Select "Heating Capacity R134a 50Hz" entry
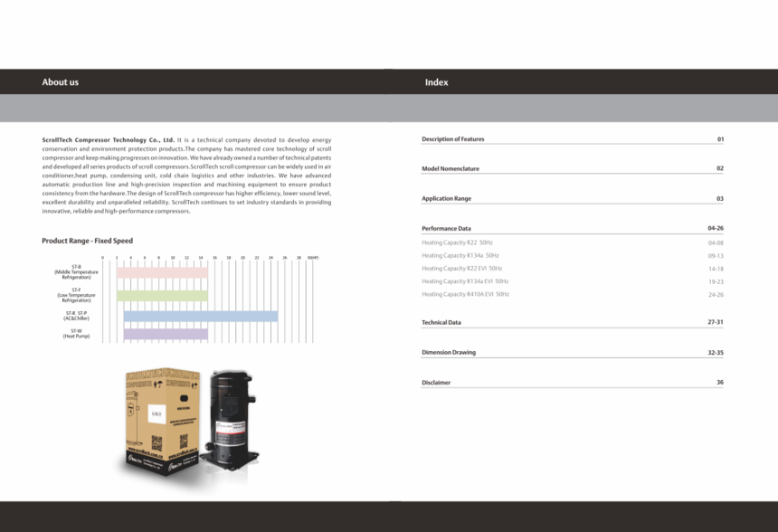The image size is (778, 532). [x=460, y=255]
